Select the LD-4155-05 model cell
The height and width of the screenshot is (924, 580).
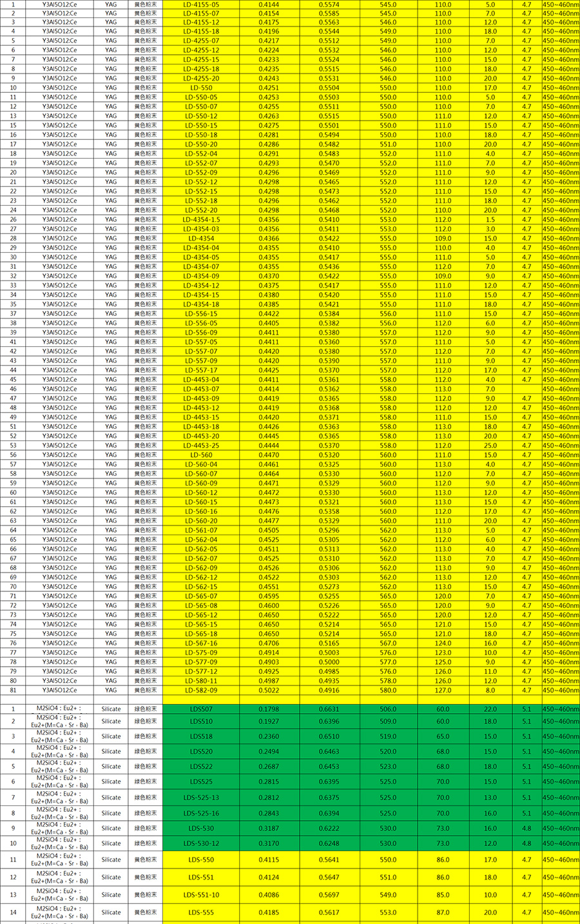click(x=201, y=5)
